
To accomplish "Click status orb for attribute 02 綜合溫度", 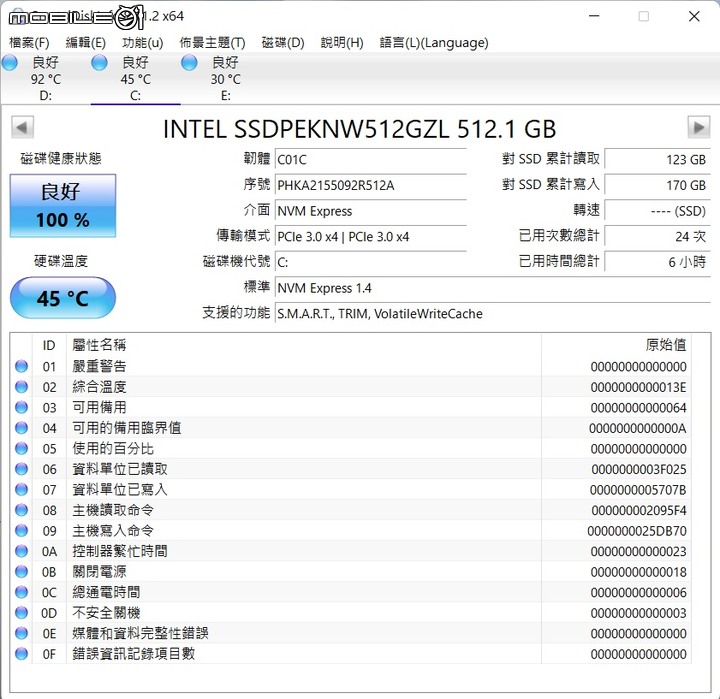I will click(x=21, y=387).
